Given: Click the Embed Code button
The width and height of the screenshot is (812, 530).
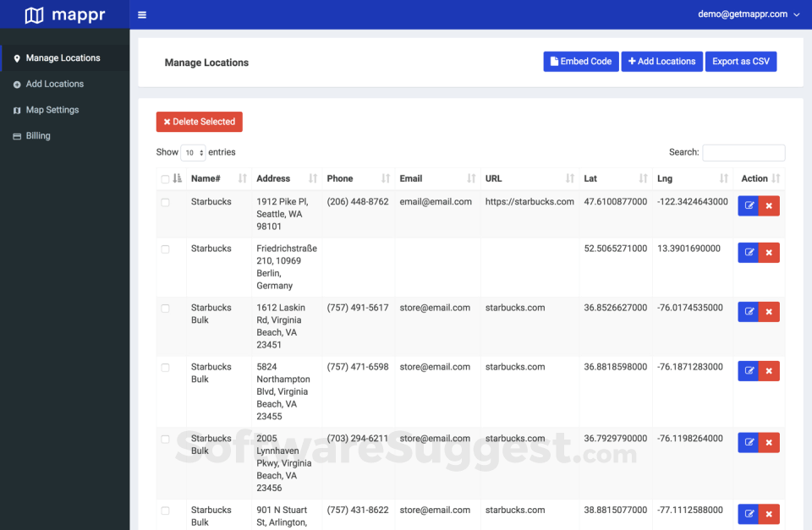Looking at the screenshot, I should click(x=580, y=62).
